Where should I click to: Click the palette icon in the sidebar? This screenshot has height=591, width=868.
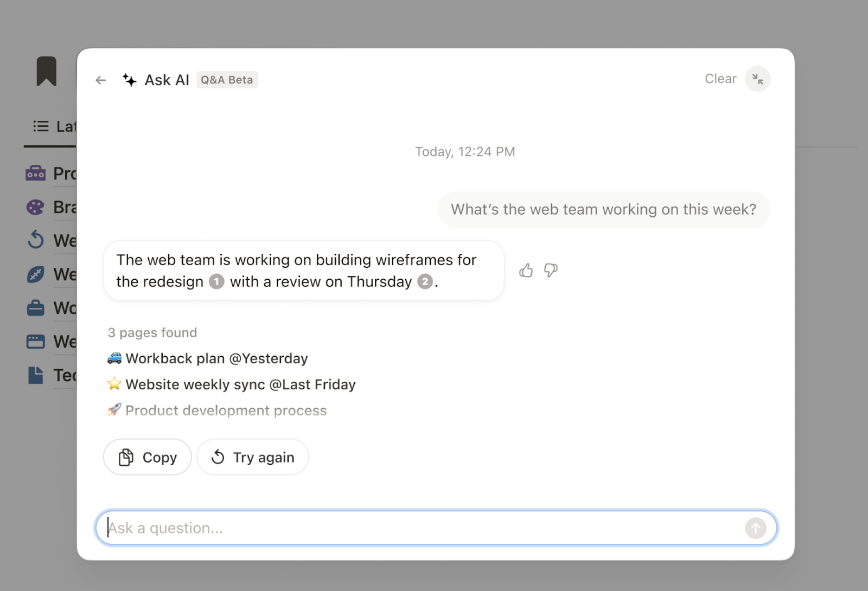click(35, 207)
